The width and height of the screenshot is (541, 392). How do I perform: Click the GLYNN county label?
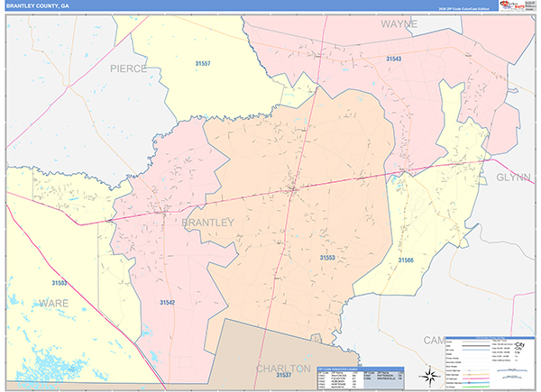[x=513, y=178]
